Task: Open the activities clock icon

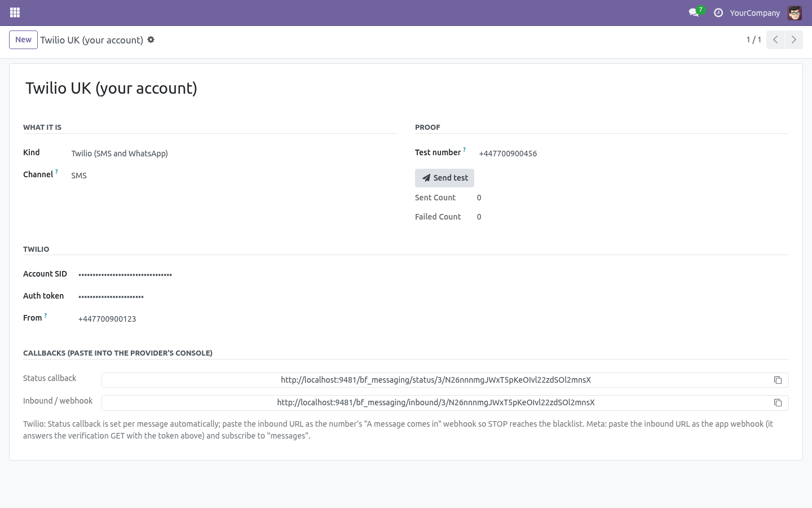Action: tap(718, 12)
